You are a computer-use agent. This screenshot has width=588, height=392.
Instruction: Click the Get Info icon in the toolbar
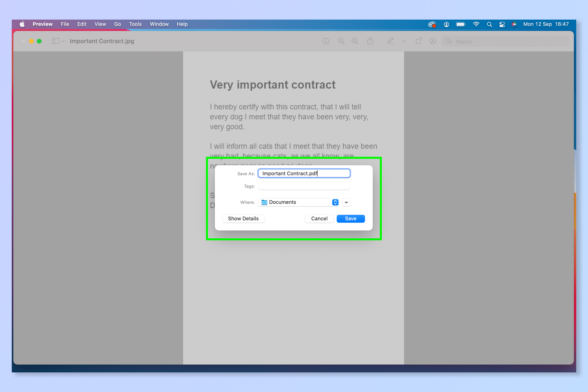point(326,41)
